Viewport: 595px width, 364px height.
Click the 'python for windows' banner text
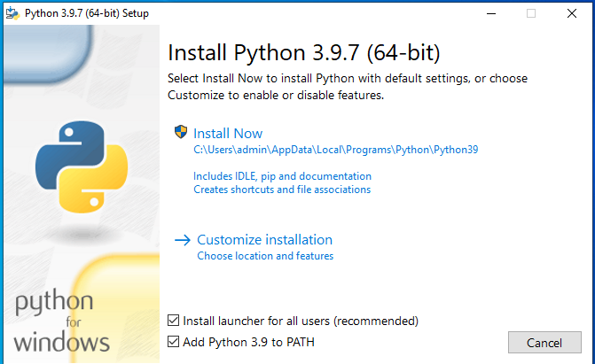[62, 321]
